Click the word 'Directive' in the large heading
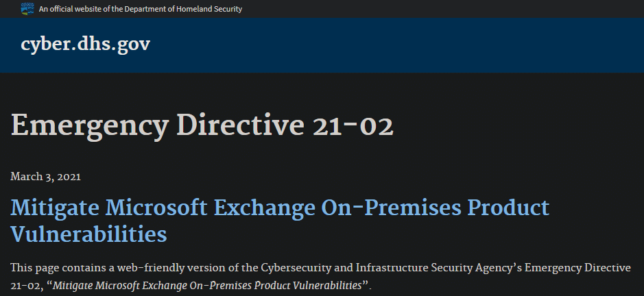The width and height of the screenshot is (644, 296). pos(240,127)
